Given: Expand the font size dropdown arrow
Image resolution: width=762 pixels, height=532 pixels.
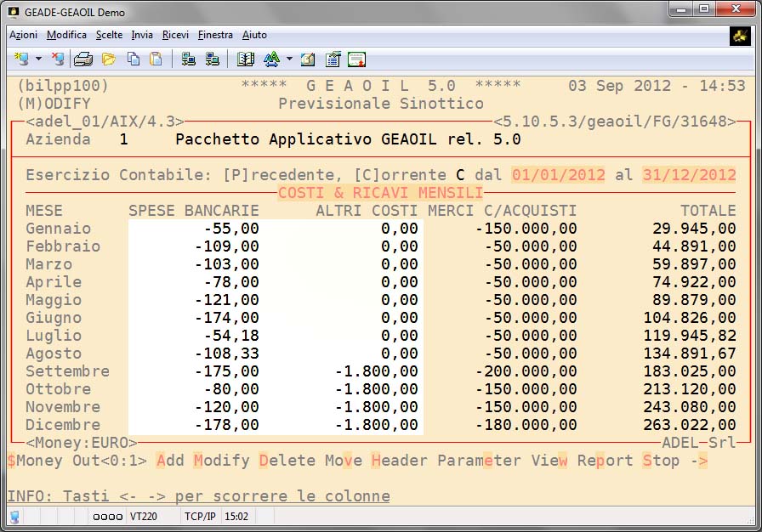Looking at the screenshot, I should pos(289,59).
